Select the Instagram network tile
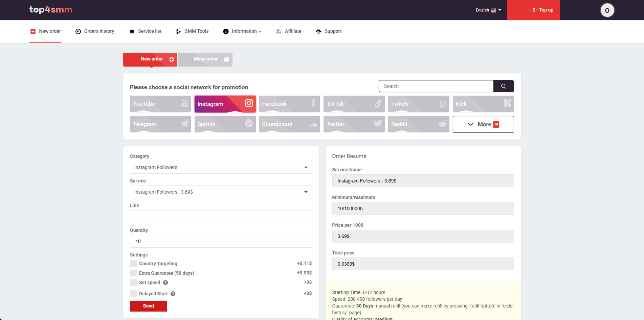Viewport: 644px width, 320px height. click(x=225, y=104)
